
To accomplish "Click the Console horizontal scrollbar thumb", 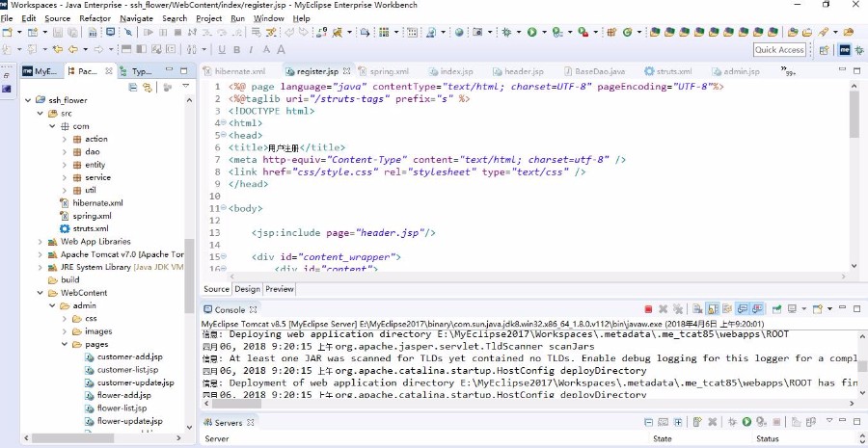I will tap(237, 404).
